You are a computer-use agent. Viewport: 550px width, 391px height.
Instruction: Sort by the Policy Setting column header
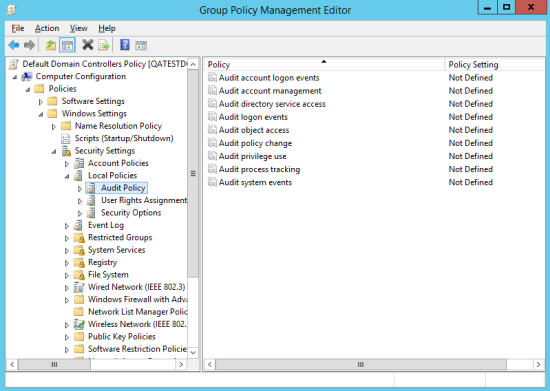coord(495,65)
